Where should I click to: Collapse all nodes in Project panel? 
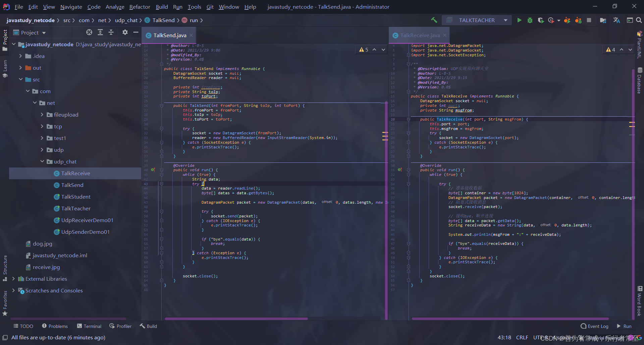111,32
